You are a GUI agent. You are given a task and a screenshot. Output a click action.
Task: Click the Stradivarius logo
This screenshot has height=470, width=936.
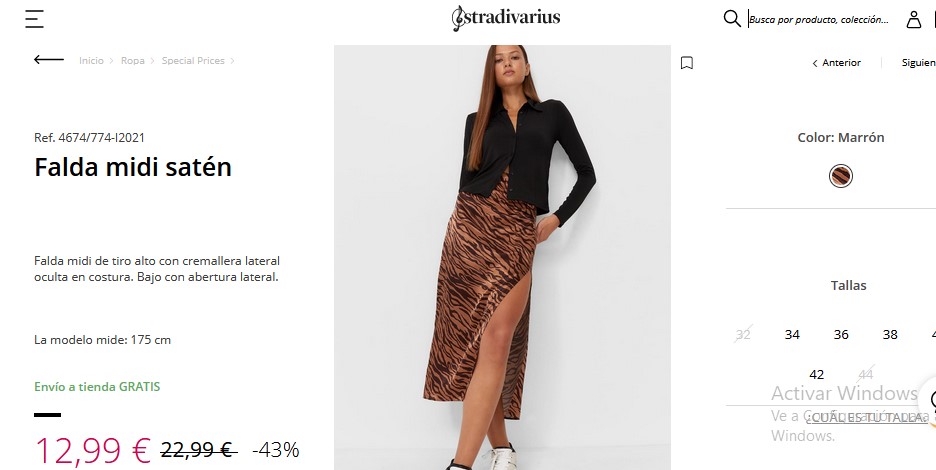click(506, 19)
